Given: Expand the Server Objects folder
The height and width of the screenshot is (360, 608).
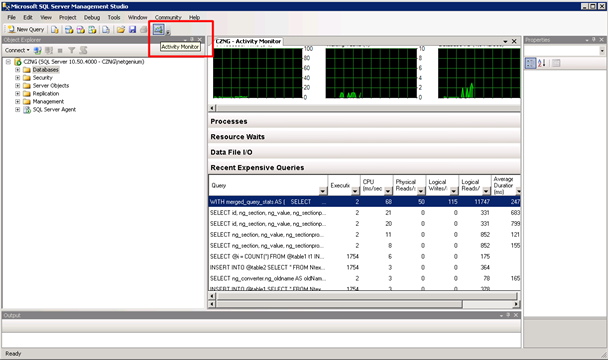Looking at the screenshot, I should 17,86.
